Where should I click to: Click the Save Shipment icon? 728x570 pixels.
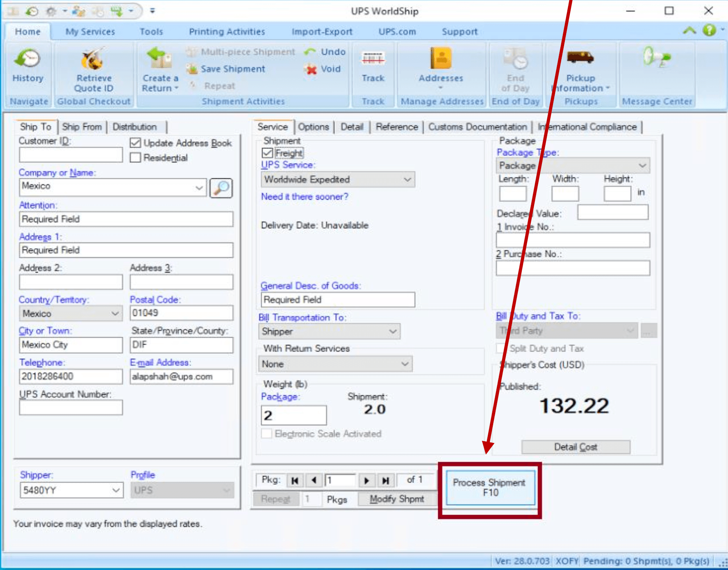tap(191, 69)
